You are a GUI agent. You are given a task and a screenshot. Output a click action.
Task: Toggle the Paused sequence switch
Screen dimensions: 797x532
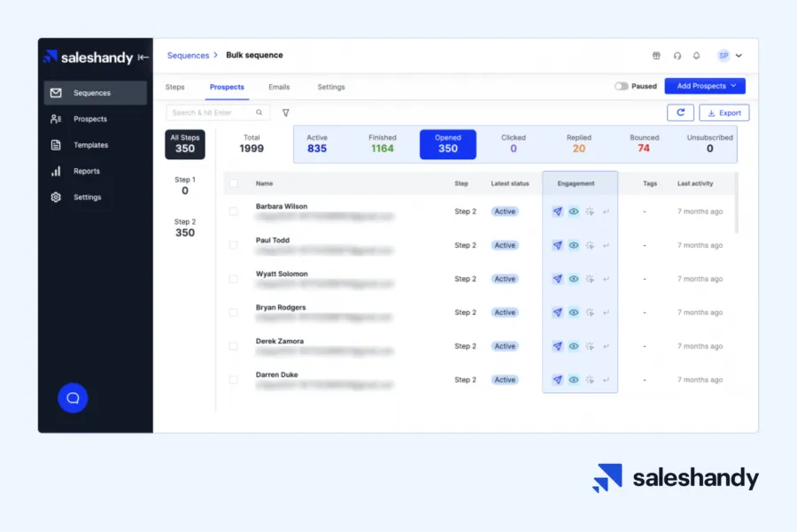click(621, 87)
